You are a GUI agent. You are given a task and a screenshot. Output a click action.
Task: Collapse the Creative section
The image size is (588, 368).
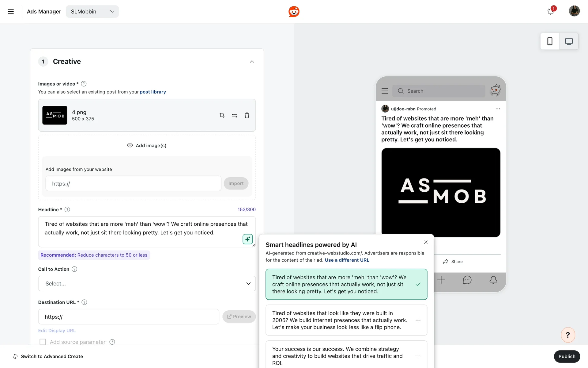pyautogui.click(x=252, y=61)
